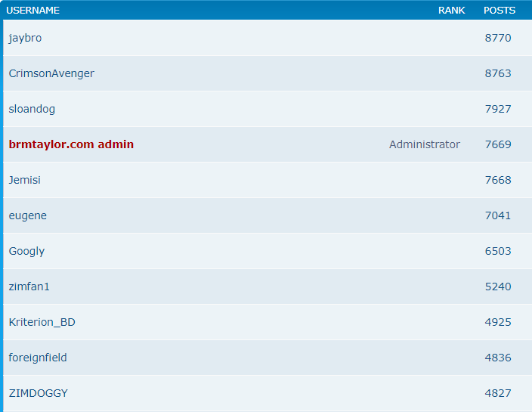Image resolution: width=532 pixels, height=412 pixels.
Task: Sort list by RANK column header
Action: tap(451, 11)
